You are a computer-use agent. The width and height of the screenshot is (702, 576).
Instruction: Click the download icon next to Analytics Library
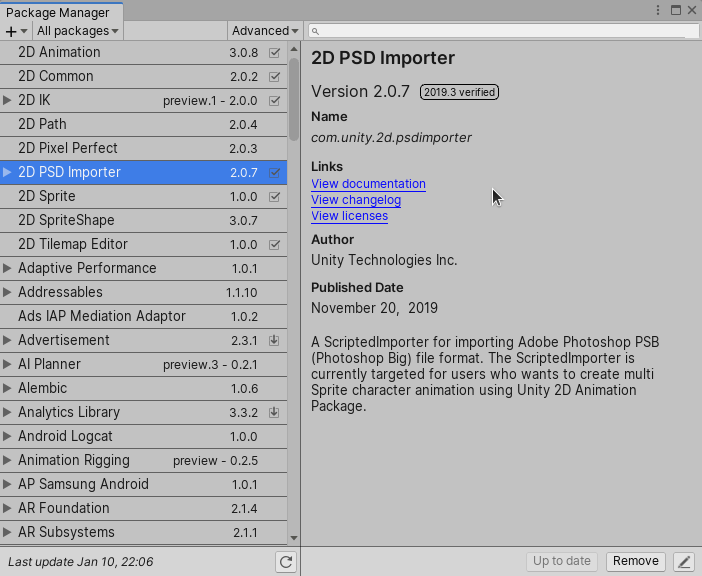274,412
